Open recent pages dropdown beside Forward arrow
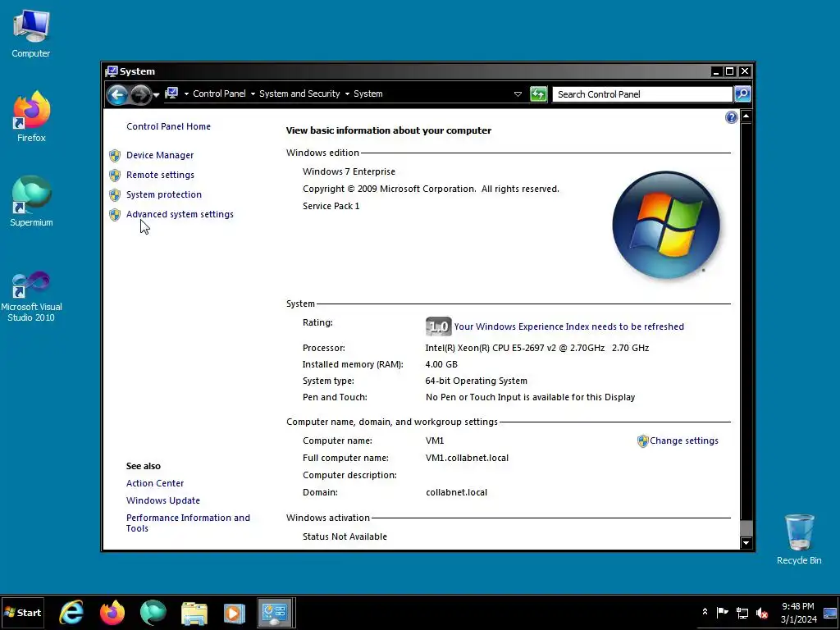 coord(157,95)
